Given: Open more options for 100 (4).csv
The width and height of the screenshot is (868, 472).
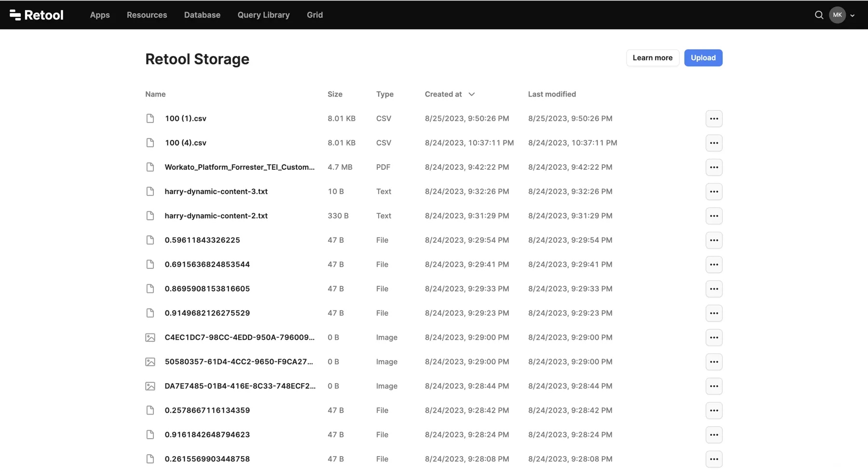Looking at the screenshot, I should tap(714, 143).
